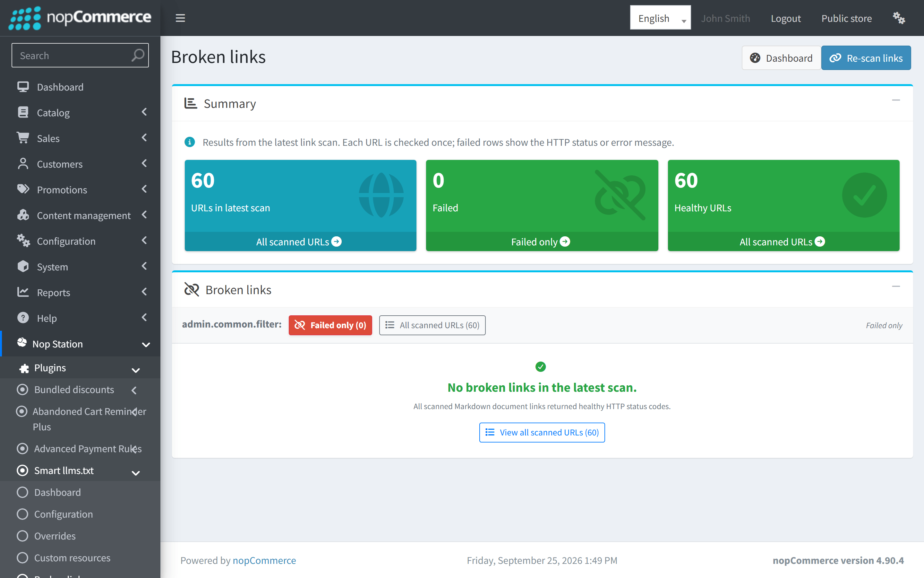
Task: Click the Logout link
Action: pyautogui.click(x=785, y=18)
